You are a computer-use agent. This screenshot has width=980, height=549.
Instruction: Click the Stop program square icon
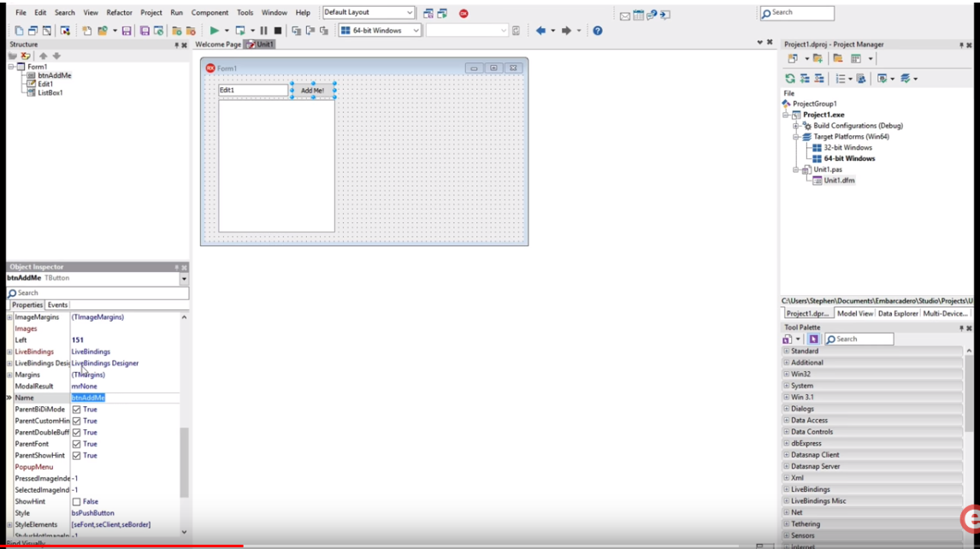278,30
